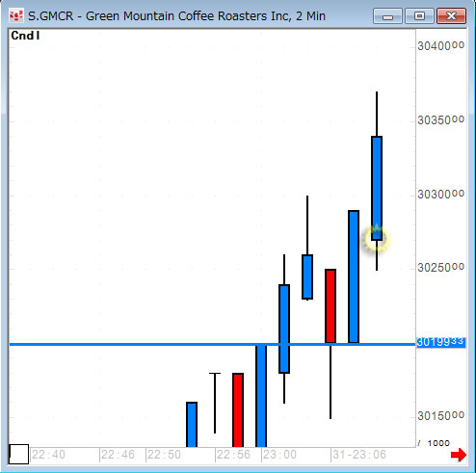This screenshot has height=473, width=476.
Task: Click the 3025000 price axis label
Action: click(440, 267)
